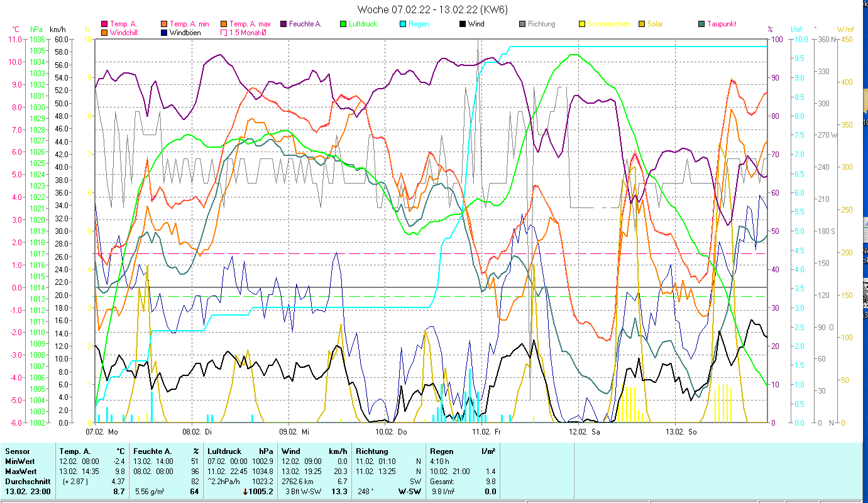Screen dimensions: 868x503
Task: Click the maximum wind speed '20.3'
Action: 341,472
